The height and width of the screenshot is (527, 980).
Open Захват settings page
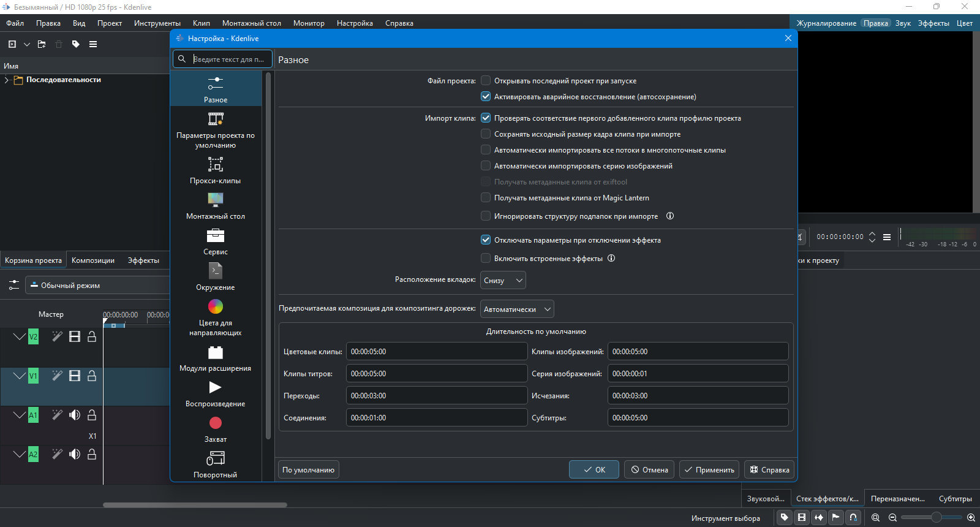(216, 429)
